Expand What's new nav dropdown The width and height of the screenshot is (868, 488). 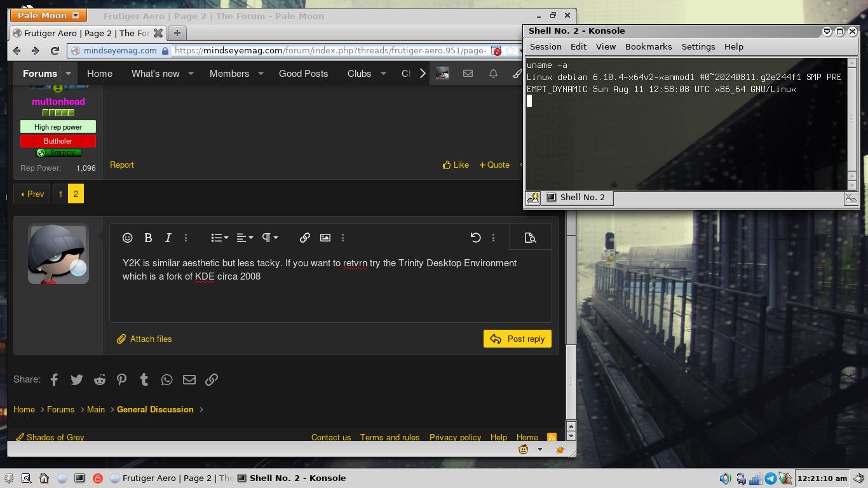pos(191,74)
